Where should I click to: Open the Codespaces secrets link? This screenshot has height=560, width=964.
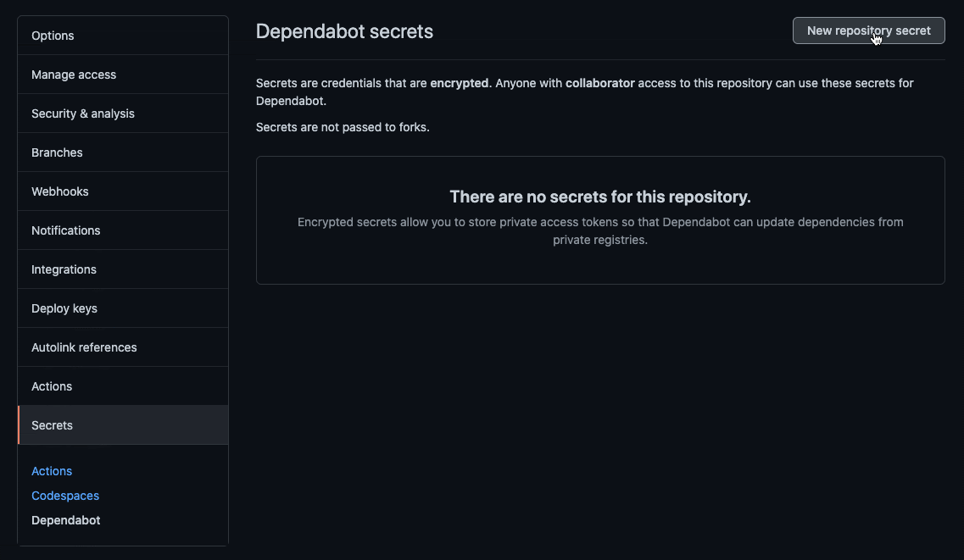point(65,496)
